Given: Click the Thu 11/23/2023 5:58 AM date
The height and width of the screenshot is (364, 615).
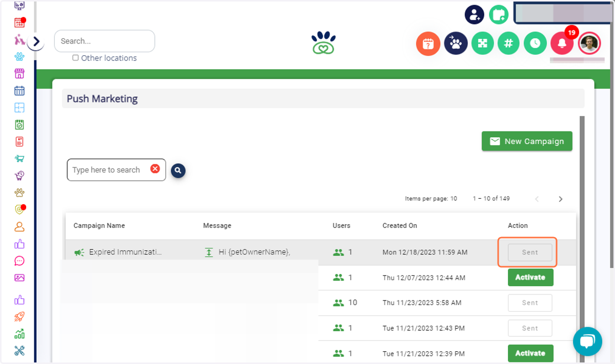Looking at the screenshot, I should click(422, 303).
